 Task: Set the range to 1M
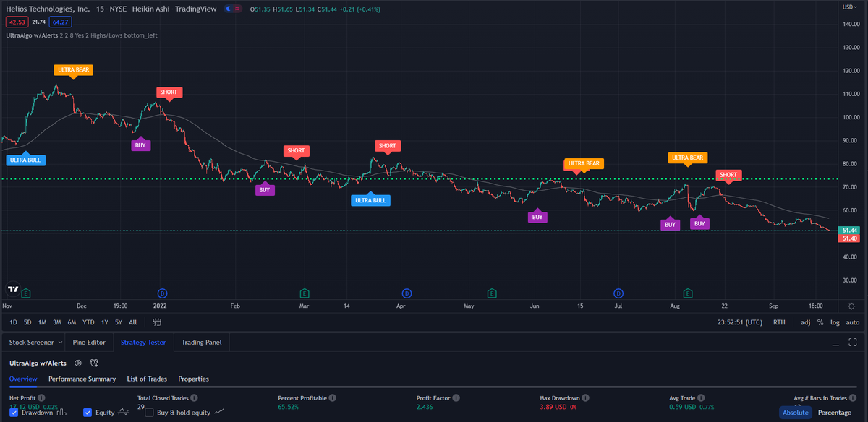(x=43, y=322)
